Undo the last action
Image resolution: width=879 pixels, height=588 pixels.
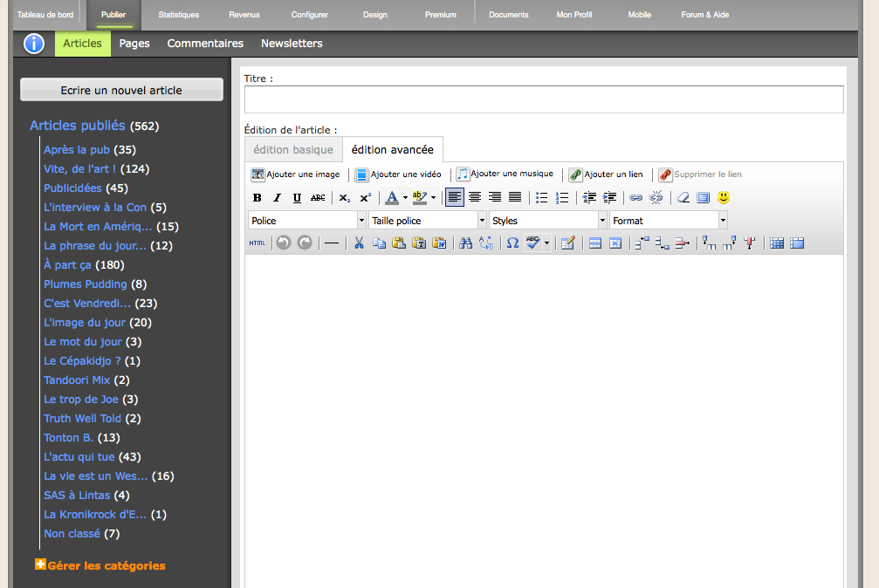(x=284, y=243)
